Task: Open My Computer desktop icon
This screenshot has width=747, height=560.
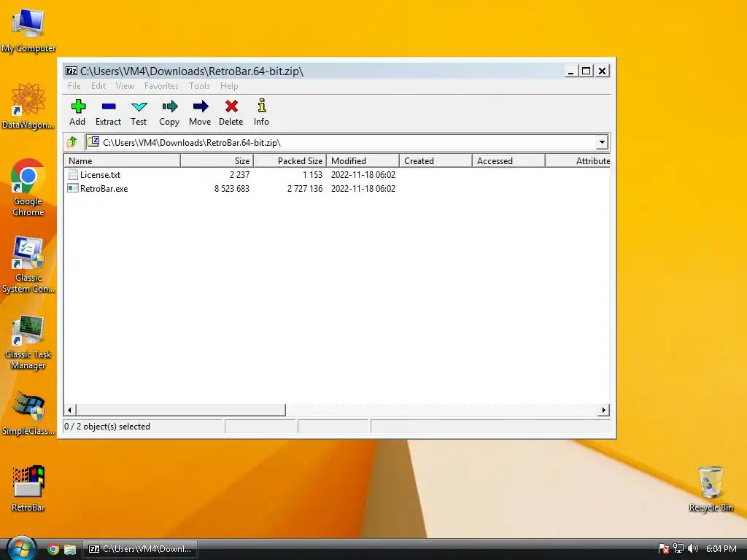Action: (x=28, y=31)
